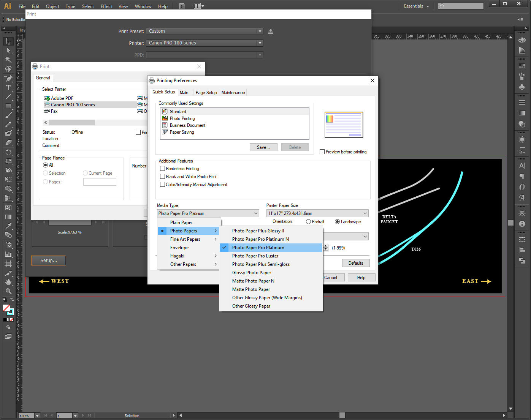The image size is (531, 420).
Task: Click the Defaults button
Action: [x=356, y=263]
